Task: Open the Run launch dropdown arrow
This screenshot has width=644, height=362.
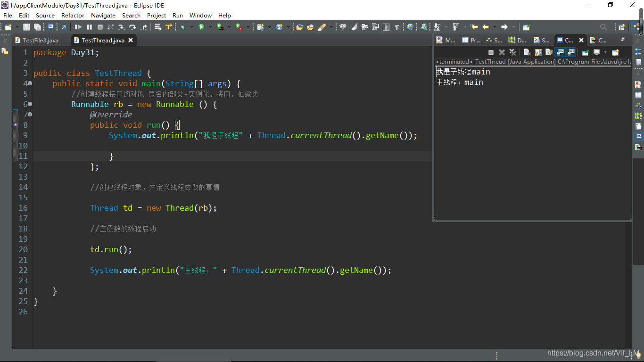Action: point(210,27)
